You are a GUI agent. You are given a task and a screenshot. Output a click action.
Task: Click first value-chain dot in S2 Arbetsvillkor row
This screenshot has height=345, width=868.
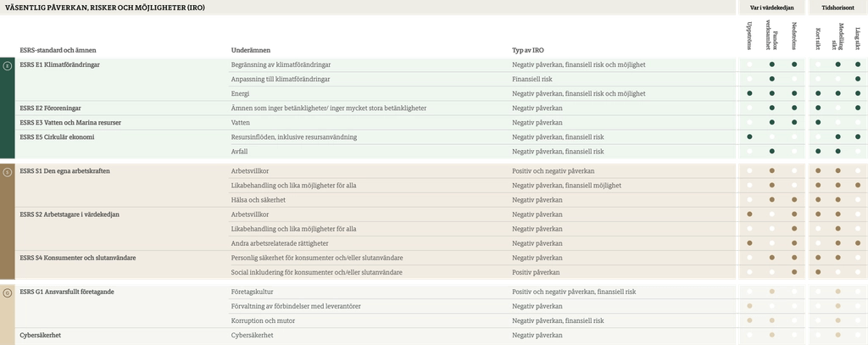point(750,214)
